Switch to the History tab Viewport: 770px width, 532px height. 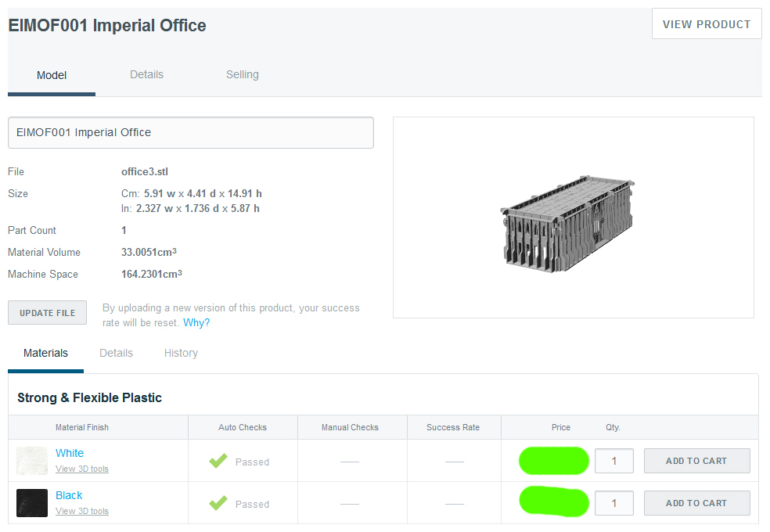[181, 354]
